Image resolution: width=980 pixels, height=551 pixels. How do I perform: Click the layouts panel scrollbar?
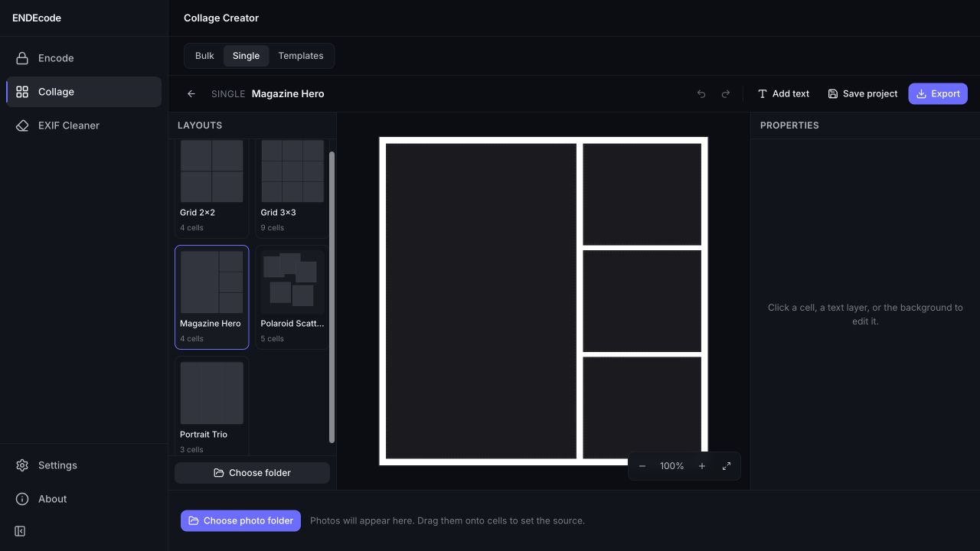click(332, 297)
